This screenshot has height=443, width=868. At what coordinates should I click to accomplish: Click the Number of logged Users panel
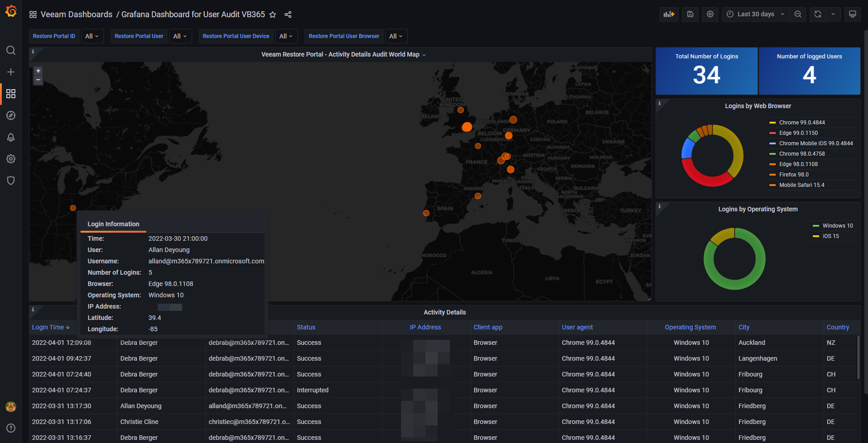(x=809, y=71)
